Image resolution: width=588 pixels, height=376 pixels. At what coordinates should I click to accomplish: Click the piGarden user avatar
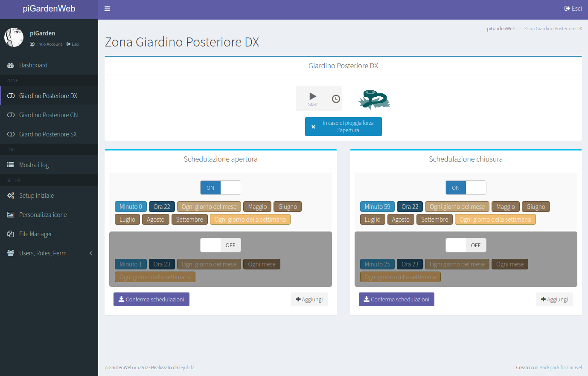(x=14, y=38)
